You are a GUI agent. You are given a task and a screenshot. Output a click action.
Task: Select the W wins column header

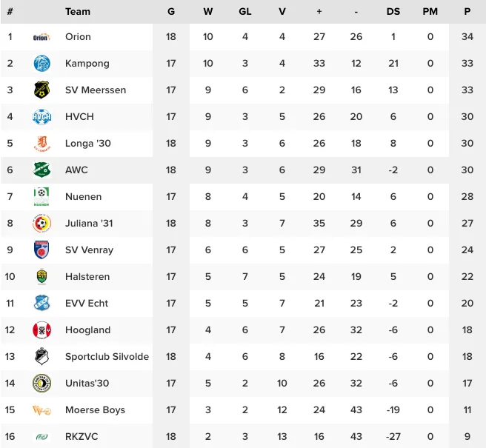coord(208,12)
